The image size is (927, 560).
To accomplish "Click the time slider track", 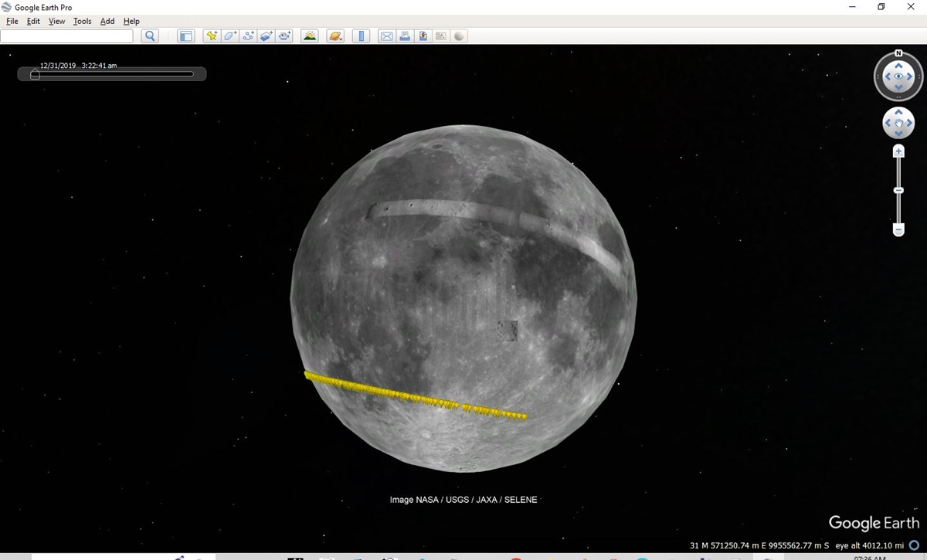I will (x=112, y=74).
